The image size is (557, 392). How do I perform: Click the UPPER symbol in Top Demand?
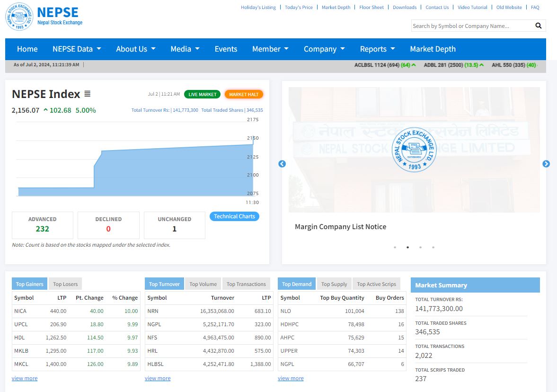tap(289, 351)
